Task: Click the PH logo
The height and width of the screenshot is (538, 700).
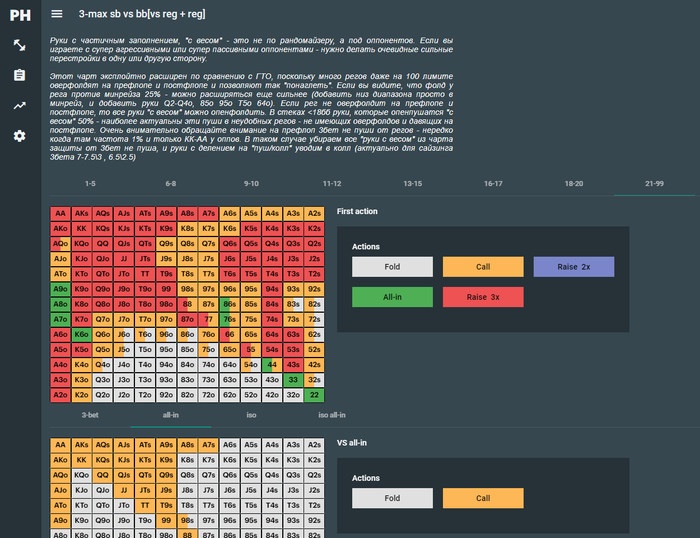Action: [20, 15]
